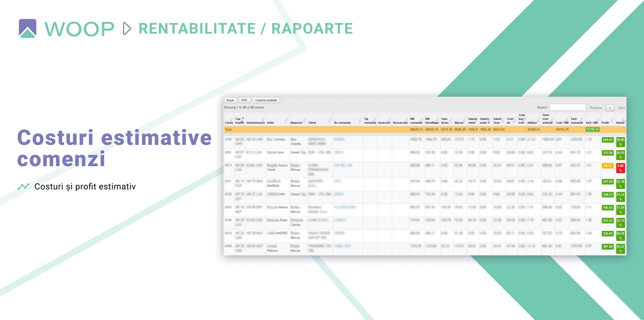644x320 pixels.
Task: Sort by the Descarcare column header
Action: tap(400, 119)
